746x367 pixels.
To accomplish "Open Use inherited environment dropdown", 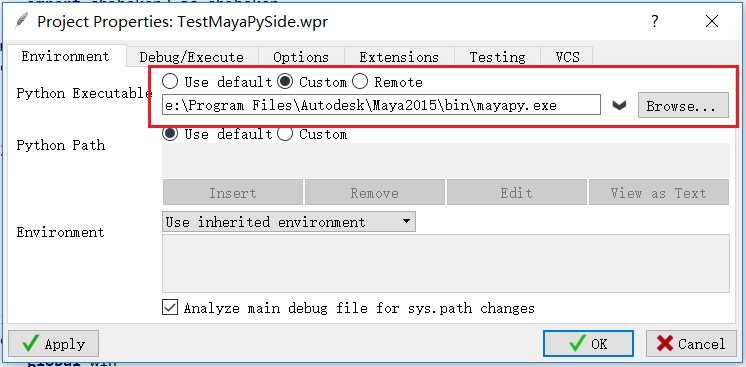I will tap(289, 222).
